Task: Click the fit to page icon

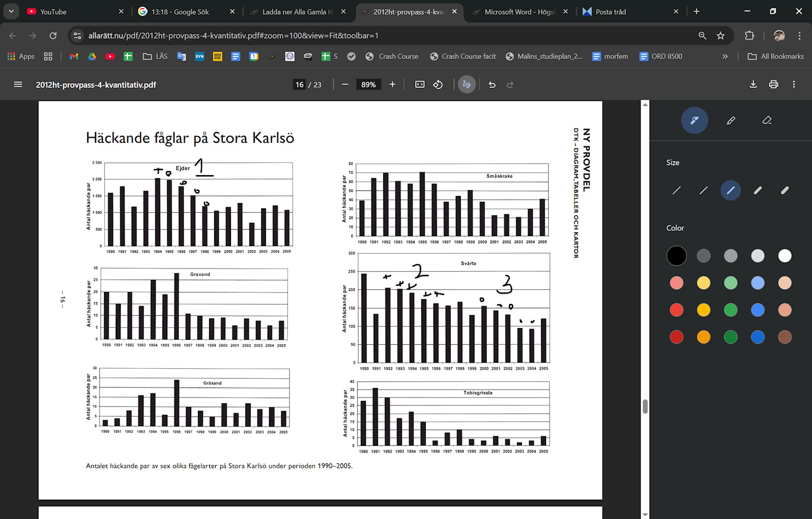Action: 420,84
